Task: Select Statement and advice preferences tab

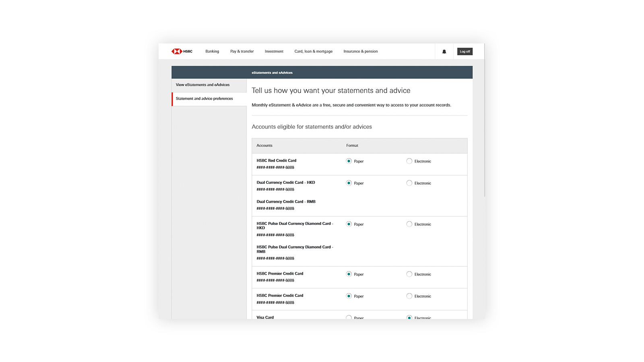Action: [x=209, y=99]
